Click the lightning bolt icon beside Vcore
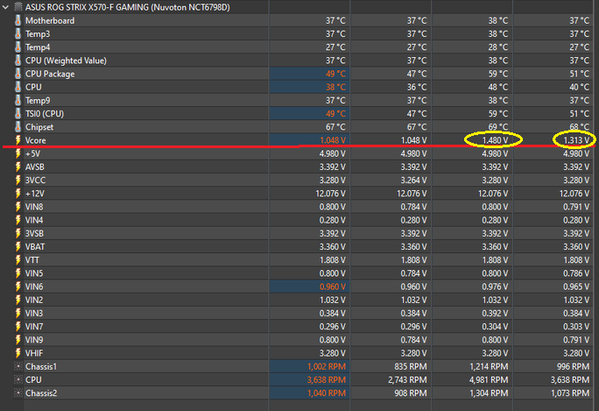The width and height of the screenshot is (599, 411). click(x=18, y=140)
